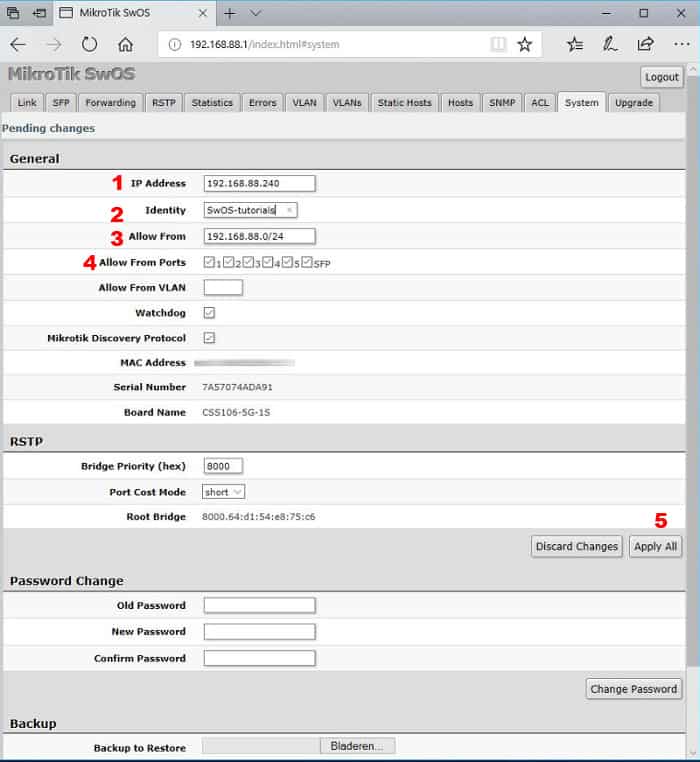
Task: Open a new tab with plus icon
Action: [x=229, y=14]
